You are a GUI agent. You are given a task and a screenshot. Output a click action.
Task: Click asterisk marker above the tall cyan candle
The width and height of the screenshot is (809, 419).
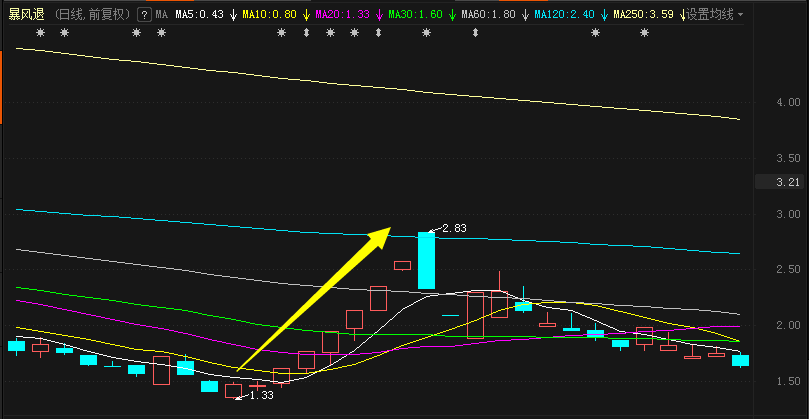pyautogui.click(x=426, y=33)
